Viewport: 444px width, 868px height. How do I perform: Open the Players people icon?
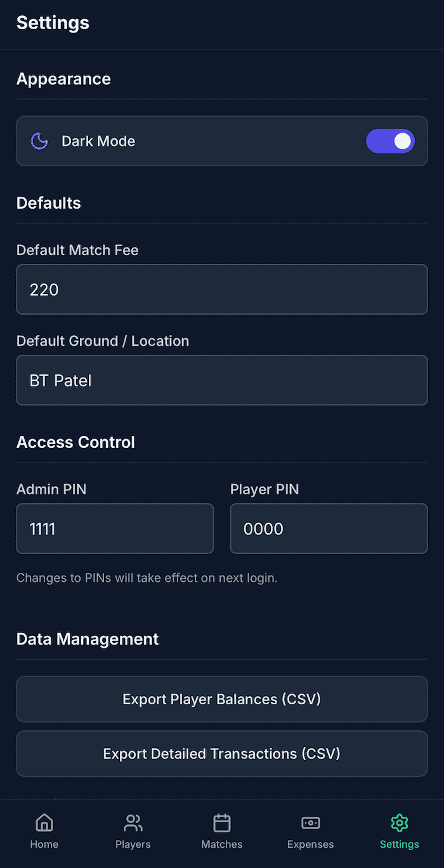pyautogui.click(x=133, y=824)
